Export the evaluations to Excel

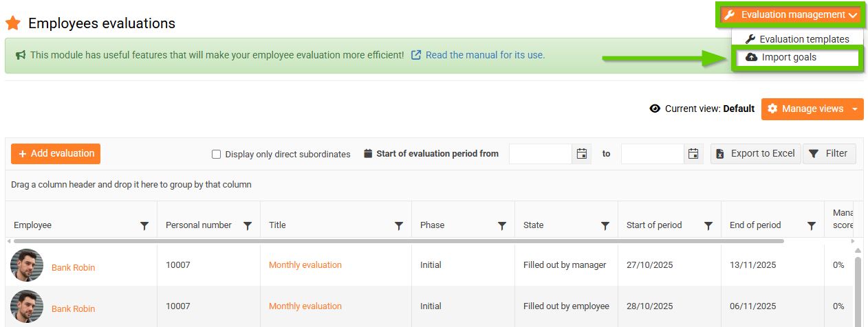pos(755,154)
